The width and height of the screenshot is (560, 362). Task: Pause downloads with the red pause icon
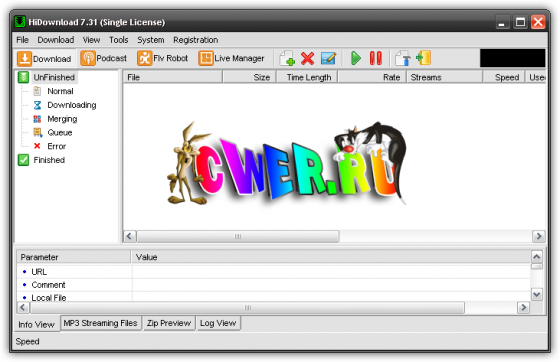click(x=376, y=58)
